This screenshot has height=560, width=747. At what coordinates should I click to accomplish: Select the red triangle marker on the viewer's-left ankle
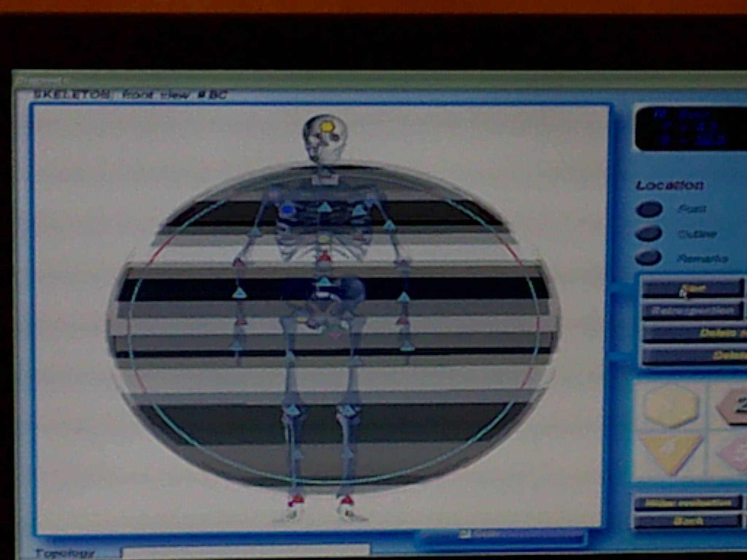click(297, 499)
